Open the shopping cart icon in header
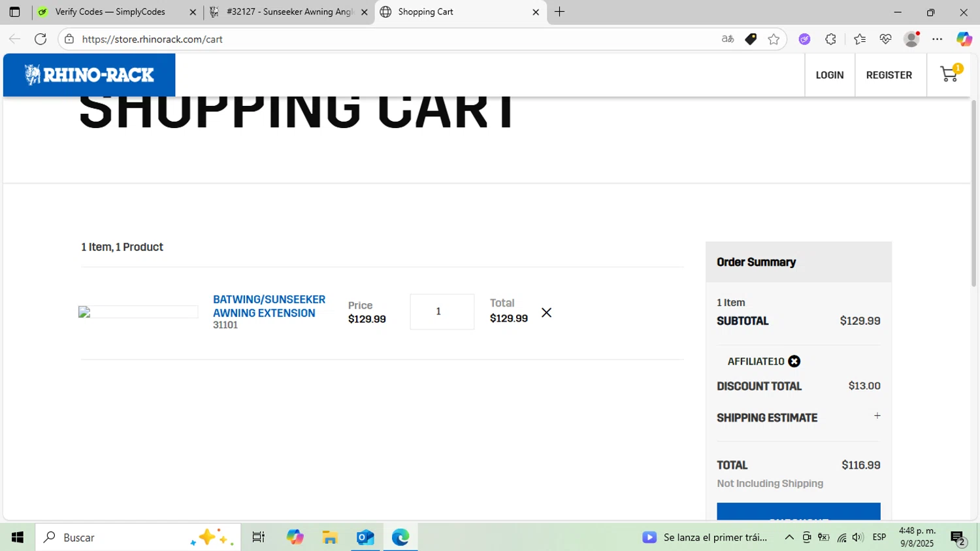Screen dimensions: 980x551 tap(949, 75)
